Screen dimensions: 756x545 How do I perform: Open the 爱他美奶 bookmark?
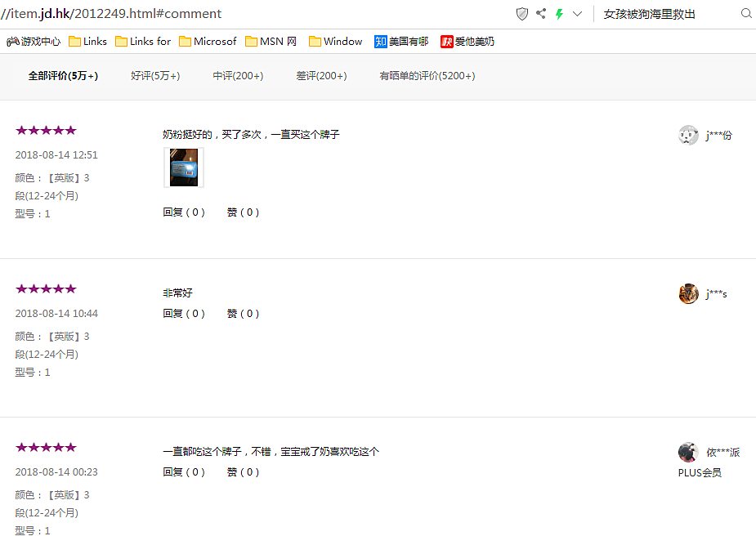[467, 42]
